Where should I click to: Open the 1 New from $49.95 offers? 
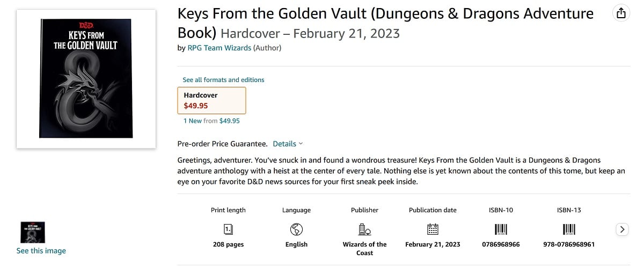tap(211, 121)
